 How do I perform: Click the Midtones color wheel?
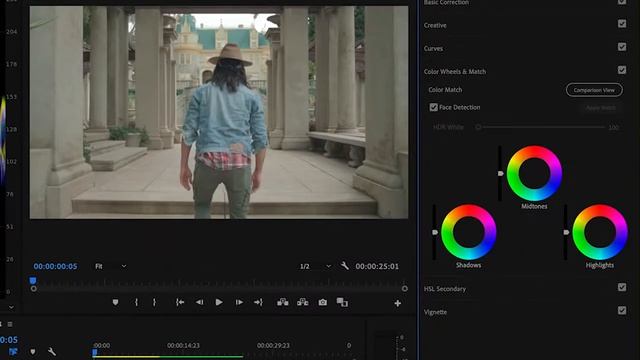534,173
